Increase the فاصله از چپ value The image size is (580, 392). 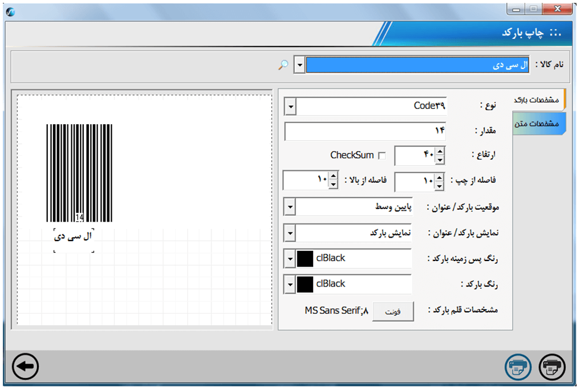point(439,178)
